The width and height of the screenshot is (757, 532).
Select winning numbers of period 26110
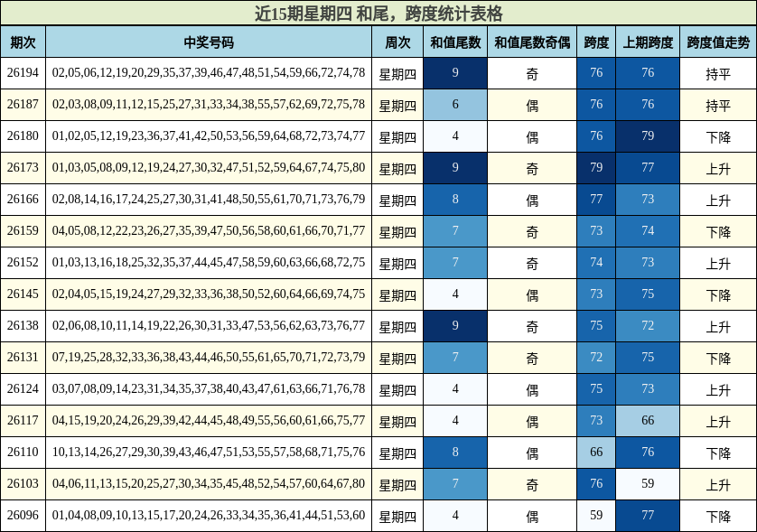(x=209, y=453)
